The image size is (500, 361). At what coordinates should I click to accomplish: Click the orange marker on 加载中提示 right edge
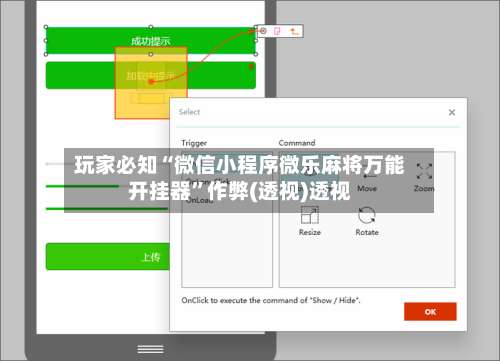tap(251, 66)
